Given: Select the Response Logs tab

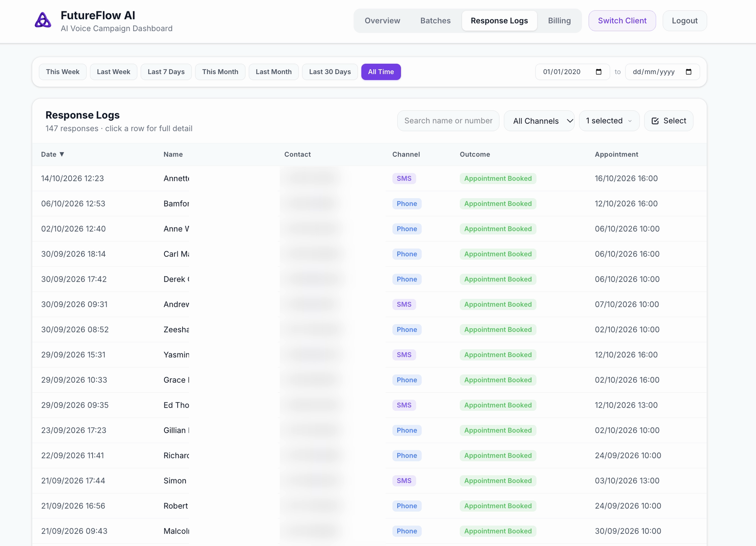Looking at the screenshot, I should coord(499,21).
